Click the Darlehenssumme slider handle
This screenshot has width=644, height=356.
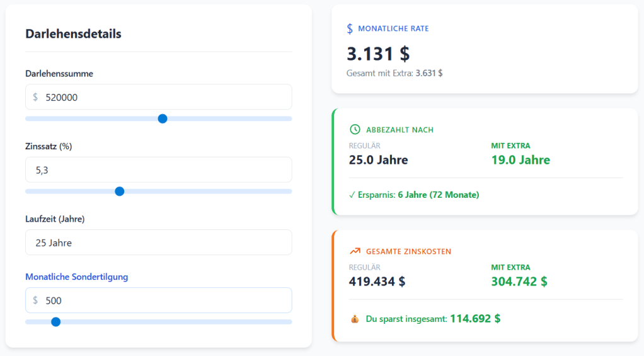[x=163, y=118]
